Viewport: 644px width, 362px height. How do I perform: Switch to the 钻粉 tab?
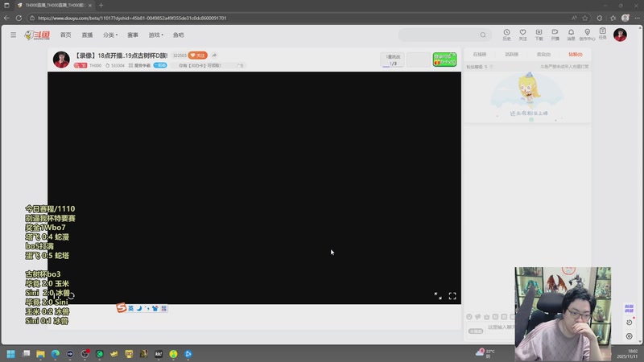click(x=576, y=54)
